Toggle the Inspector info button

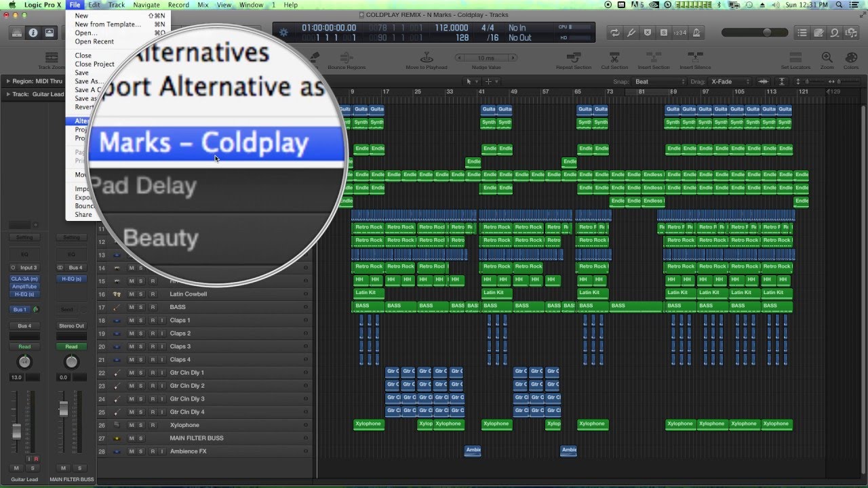(x=33, y=33)
